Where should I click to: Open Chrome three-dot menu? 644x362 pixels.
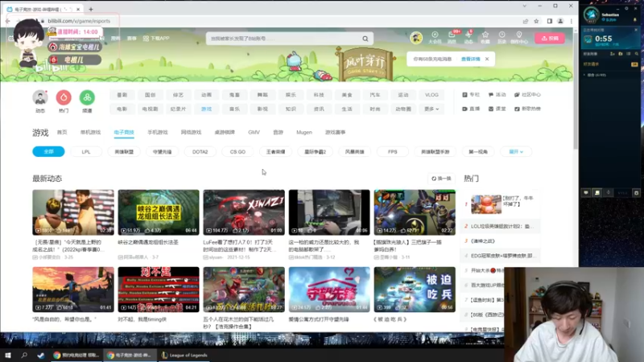(x=572, y=21)
